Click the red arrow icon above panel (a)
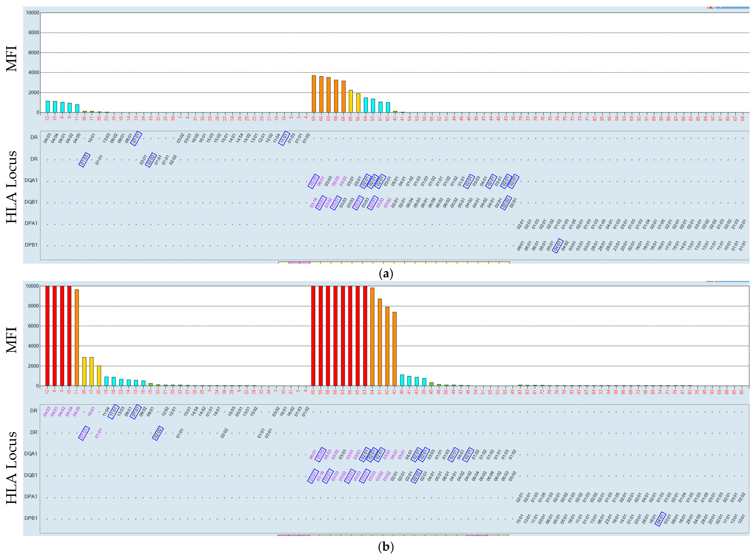The width and height of the screenshot is (754, 560). coord(710,7)
